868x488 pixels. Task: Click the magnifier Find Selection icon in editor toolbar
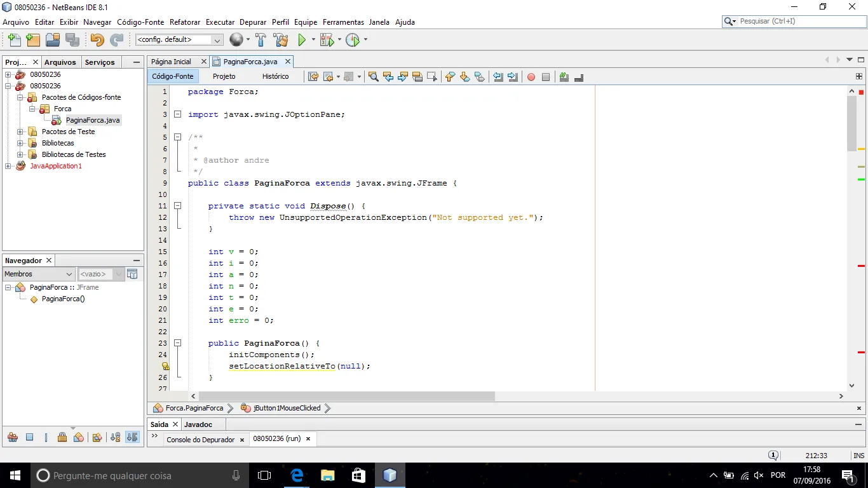pyautogui.click(x=374, y=77)
